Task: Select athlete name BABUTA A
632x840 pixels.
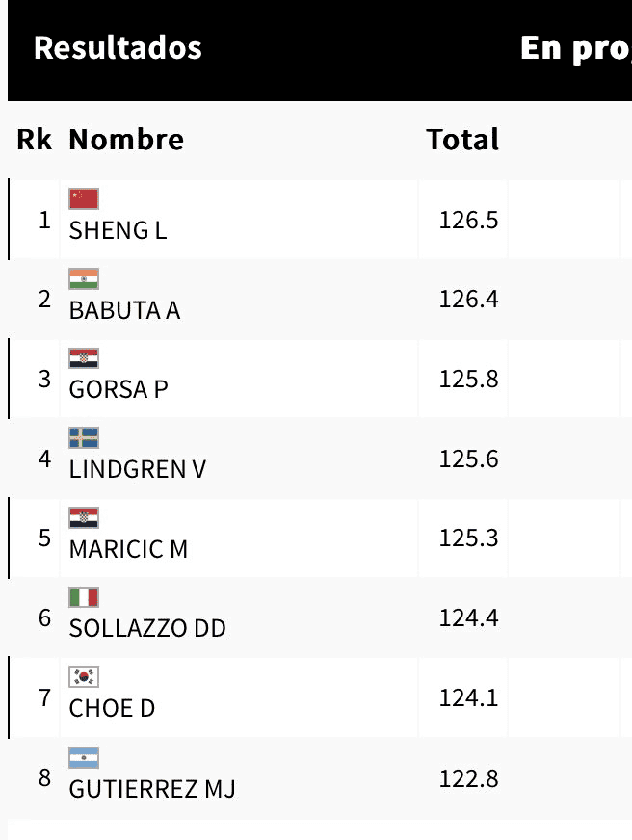Action: (124, 311)
